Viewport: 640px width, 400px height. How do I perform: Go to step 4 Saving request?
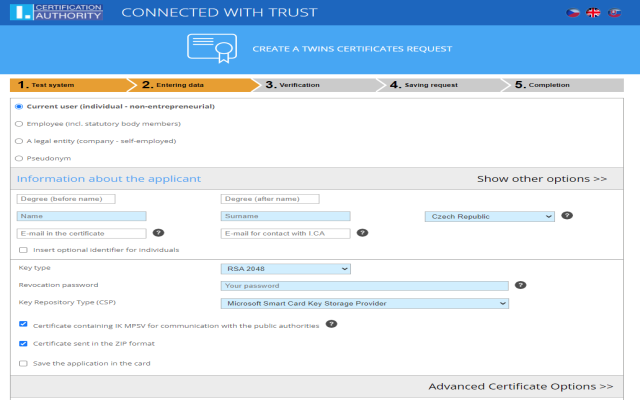pyautogui.click(x=442, y=85)
